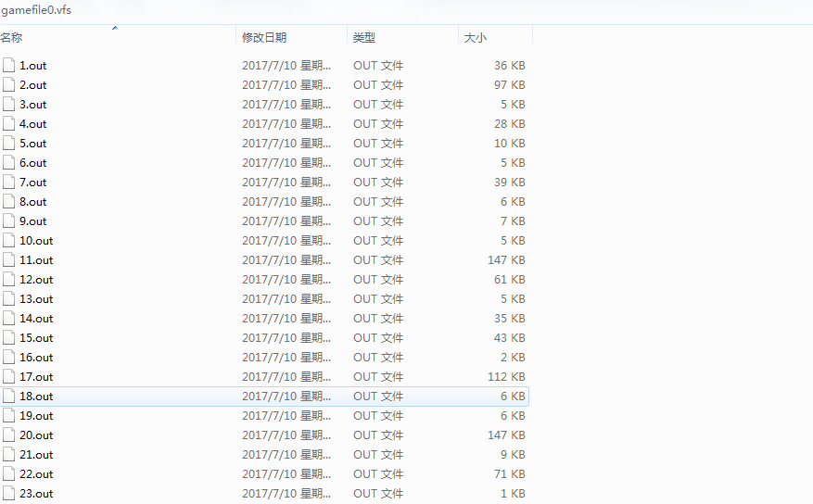Click the file icon next to 1.out
Viewport: 813px width, 504px height.
[x=8, y=65]
